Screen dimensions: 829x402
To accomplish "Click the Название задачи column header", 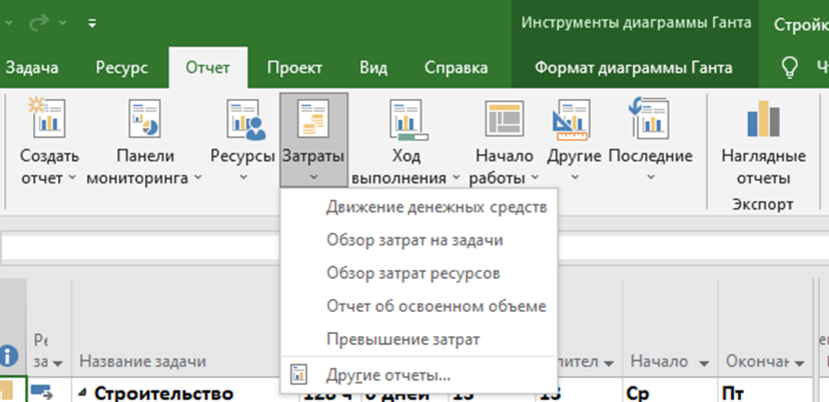I will [x=142, y=362].
